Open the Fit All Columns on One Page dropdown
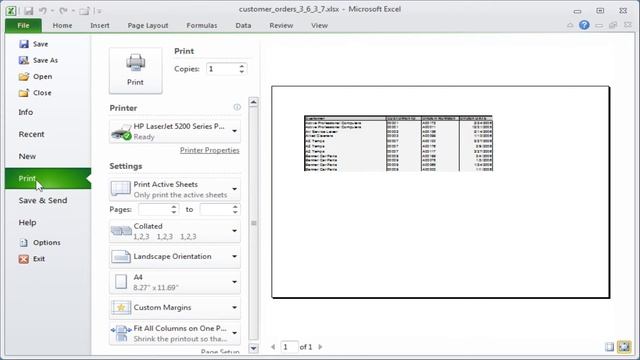Screen dimensions: 640x360 click(175, 333)
